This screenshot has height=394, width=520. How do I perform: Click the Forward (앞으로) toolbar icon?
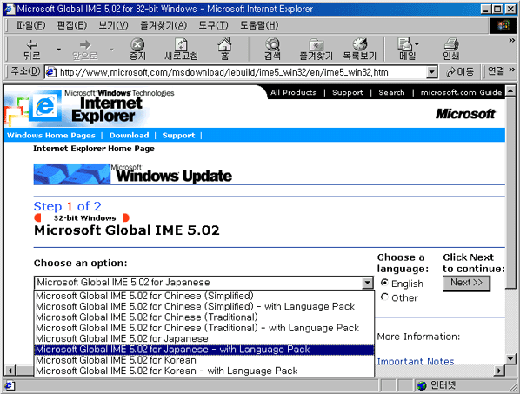point(85,49)
